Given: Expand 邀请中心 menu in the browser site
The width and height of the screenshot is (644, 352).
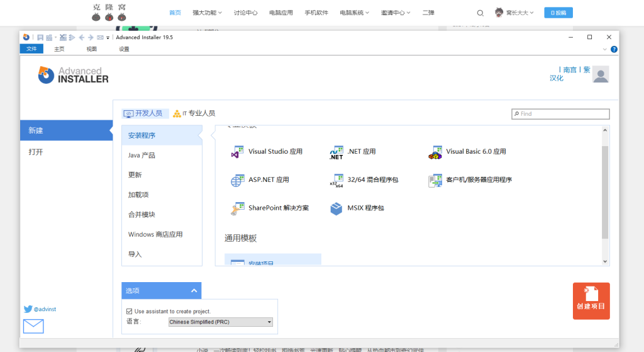Looking at the screenshot, I should click(395, 13).
